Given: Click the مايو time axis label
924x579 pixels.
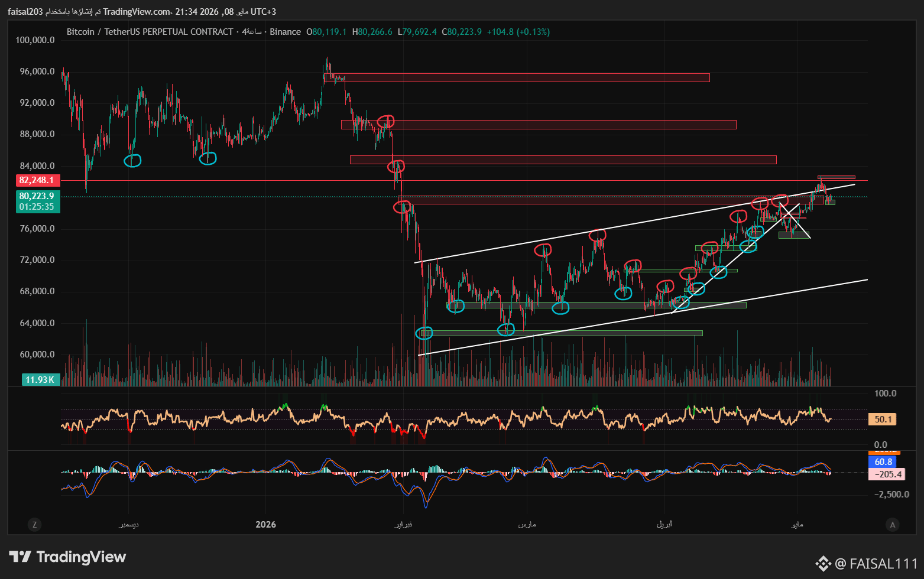Looking at the screenshot, I should [797, 525].
